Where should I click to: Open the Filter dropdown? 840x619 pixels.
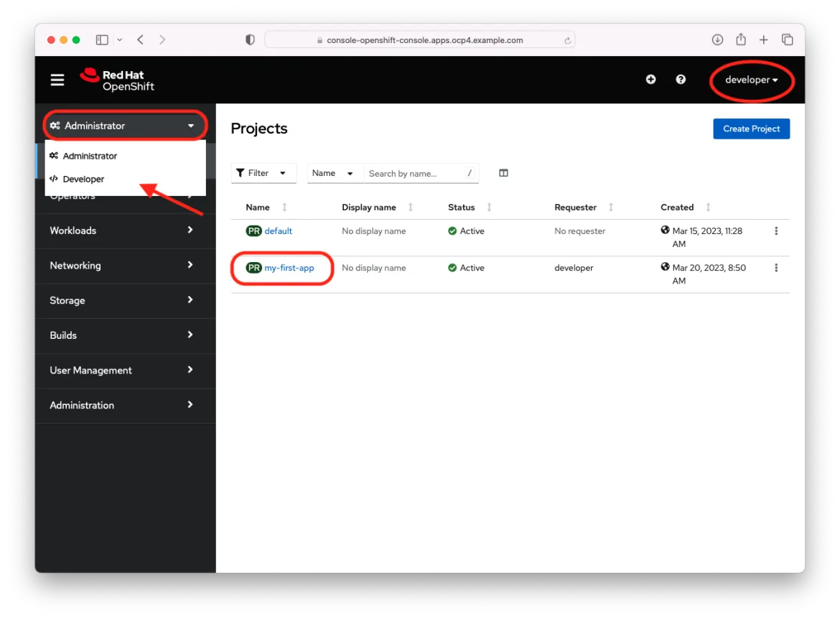tap(263, 173)
